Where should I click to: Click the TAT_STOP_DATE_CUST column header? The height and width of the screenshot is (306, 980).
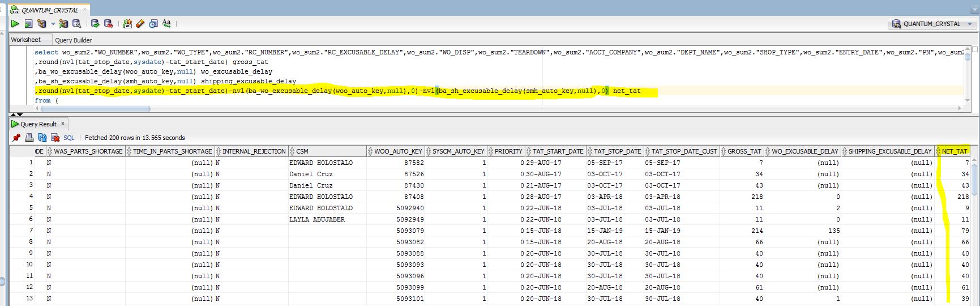[682, 151]
